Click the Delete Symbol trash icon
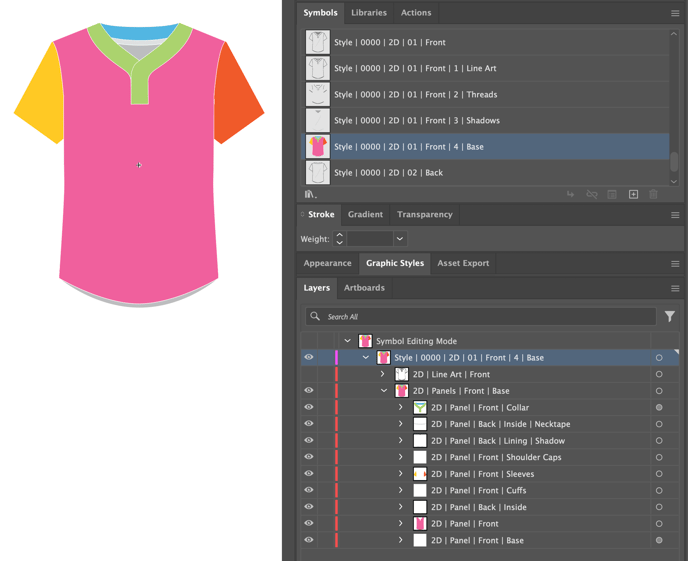The width and height of the screenshot is (688, 561). (x=654, y=194)
